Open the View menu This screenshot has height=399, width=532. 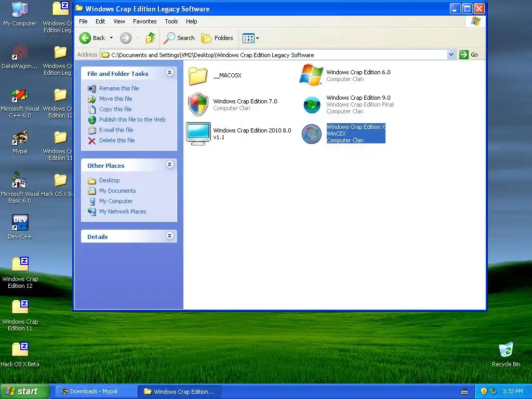tap(119, 21)
